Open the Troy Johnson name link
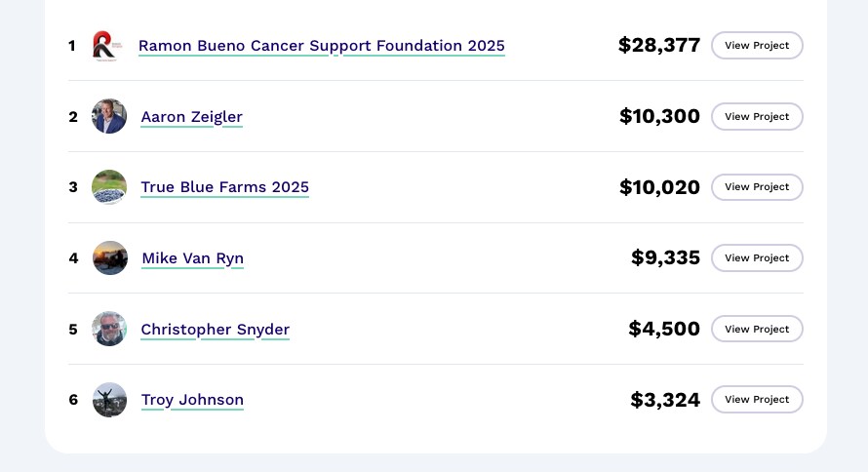Viewport: 868px width, 472px height. coord(193,400)
